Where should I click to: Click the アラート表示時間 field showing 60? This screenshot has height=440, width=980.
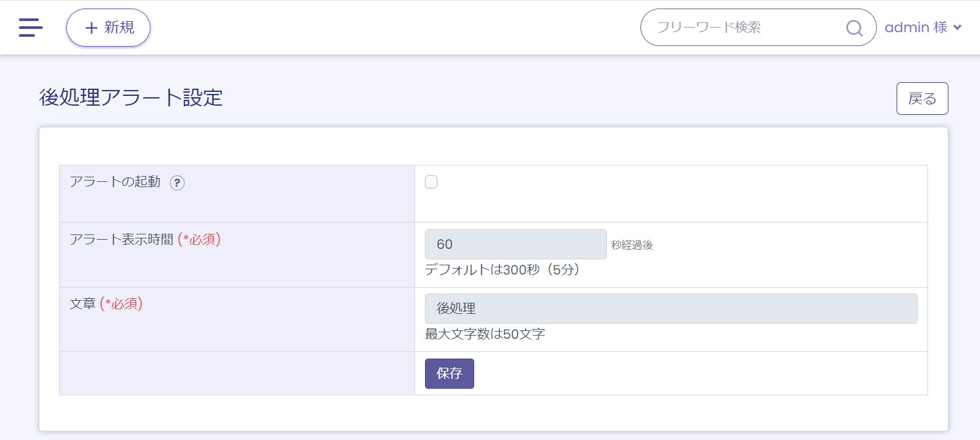[x=515, y=244]
